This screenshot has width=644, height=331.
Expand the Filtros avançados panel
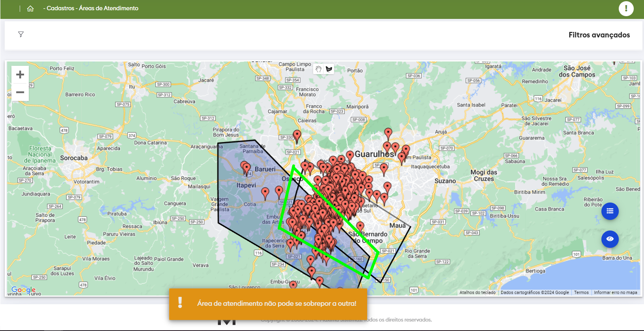point(599,35)
